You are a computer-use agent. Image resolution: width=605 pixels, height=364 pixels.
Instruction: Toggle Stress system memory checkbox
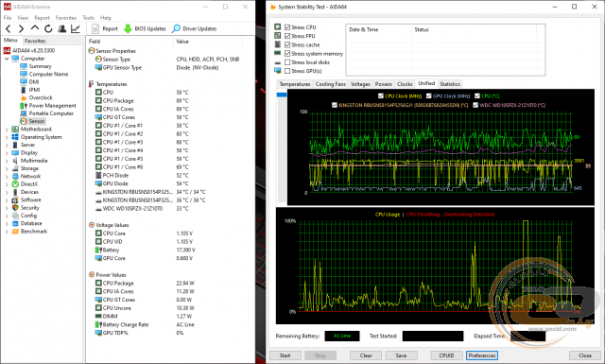click(x=287, y=54)
